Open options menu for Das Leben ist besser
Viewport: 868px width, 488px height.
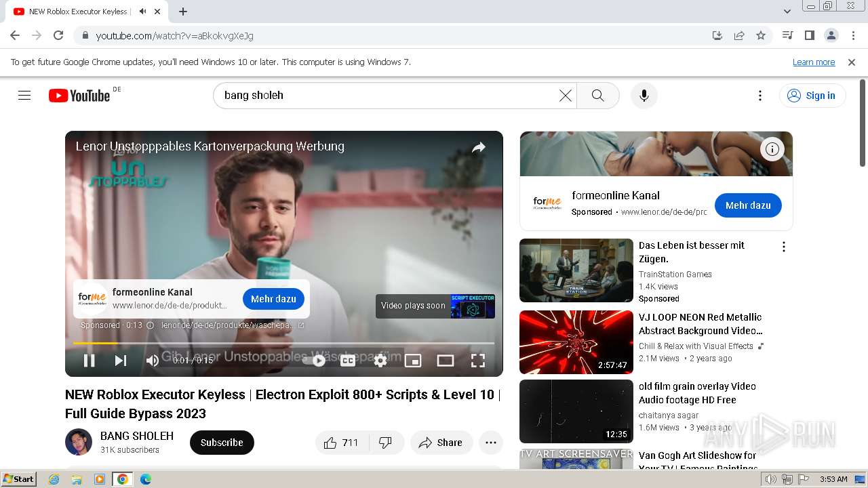tap(783, 247)
